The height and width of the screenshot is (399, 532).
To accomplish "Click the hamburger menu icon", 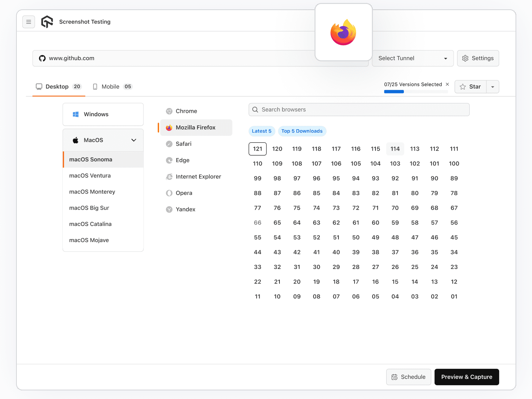I will [29, 22].
